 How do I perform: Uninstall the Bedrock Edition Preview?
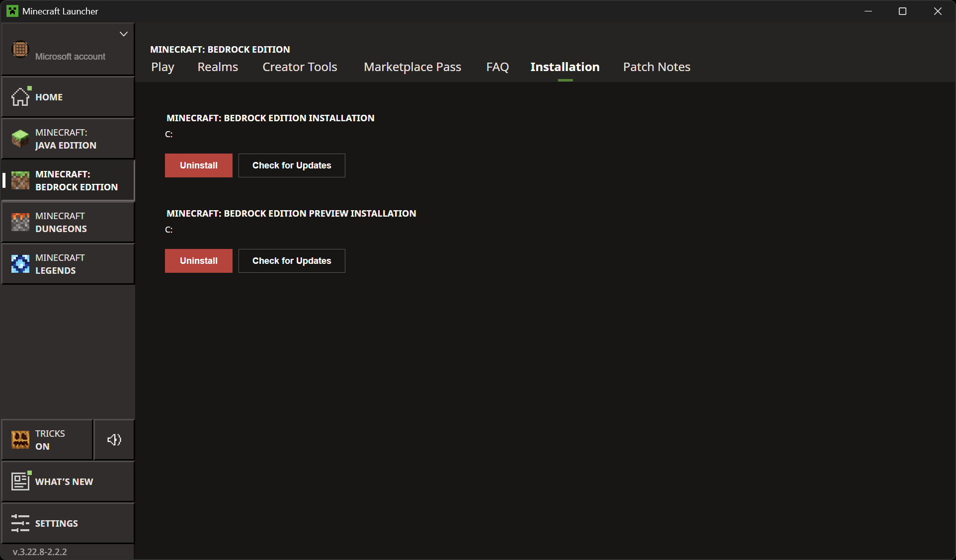pyautogui.click(x=198, y=261)
